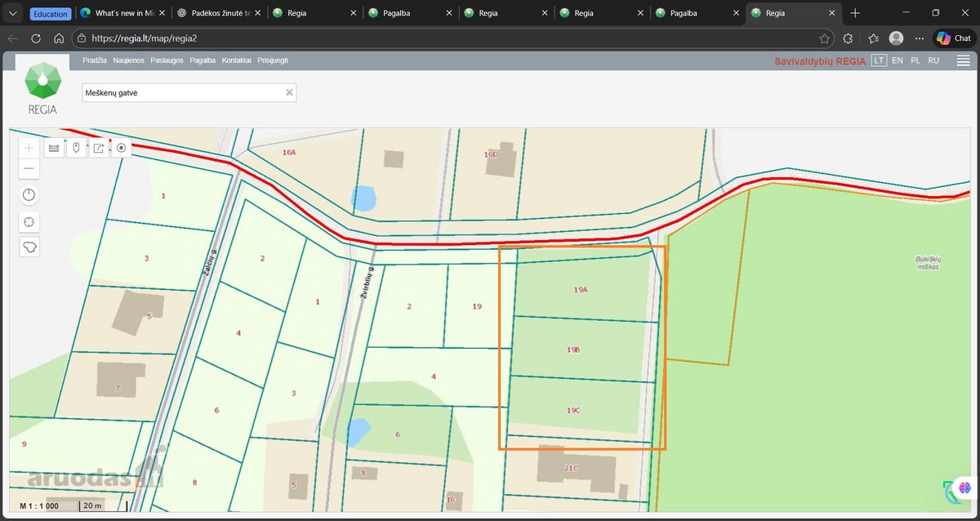Click the share map link icon

click(99, 148)
